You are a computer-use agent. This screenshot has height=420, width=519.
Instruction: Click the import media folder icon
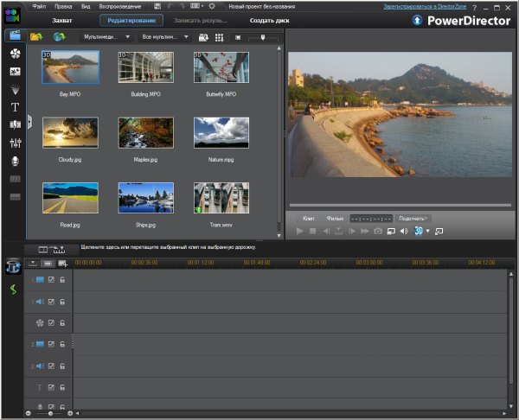click(36, 37)
